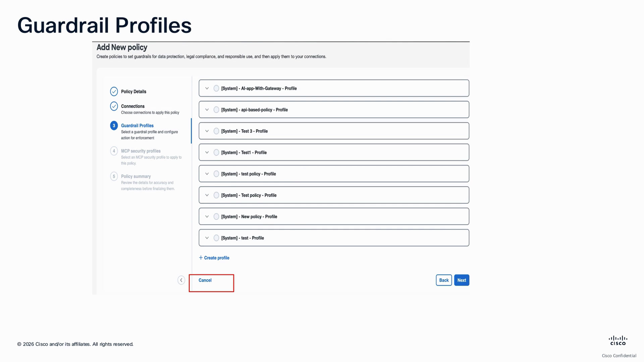Expand the api-based-policy profile chevron
Image resolution: width=644 pixels, height=362 pixels.
(x=207, y=110)
